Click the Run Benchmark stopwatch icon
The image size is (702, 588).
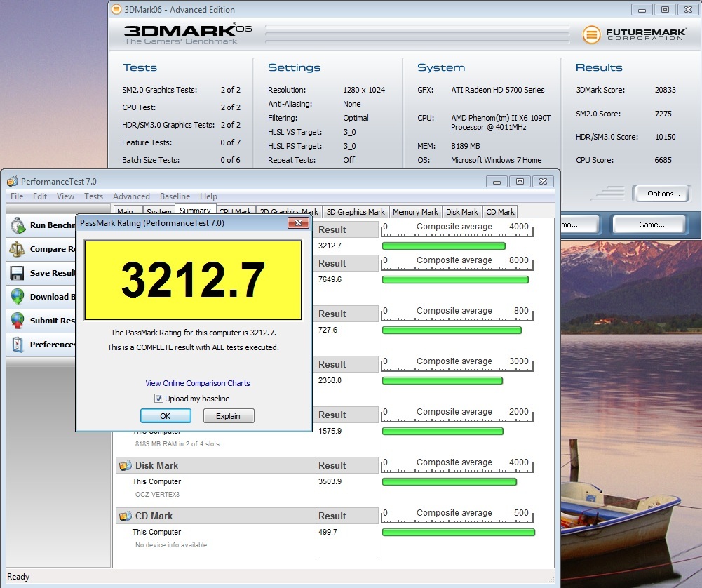click(x=18, y=225)
